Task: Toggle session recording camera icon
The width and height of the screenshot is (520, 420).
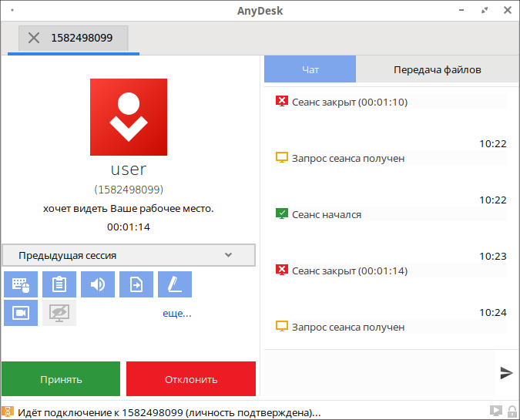Action: [x=21, y=313]
